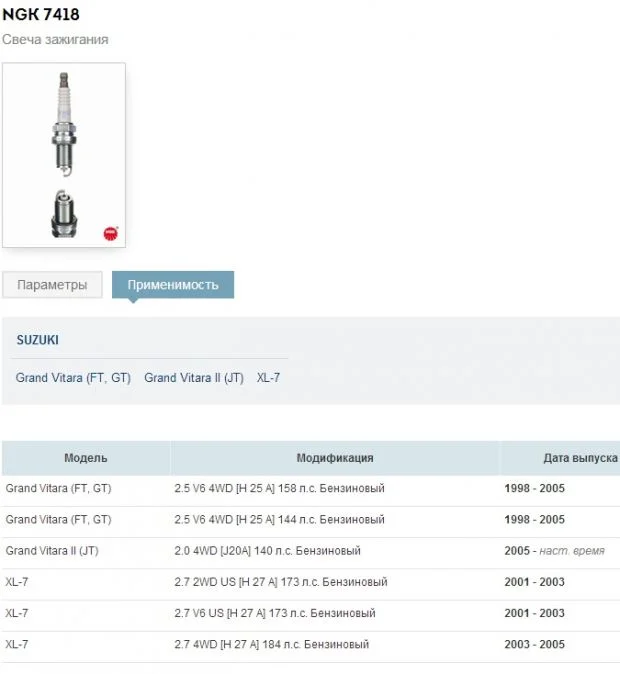This screenshot has height=674, width=620.
Task: Click the NGK 7418 product title
Action: (x=41, y=14)
